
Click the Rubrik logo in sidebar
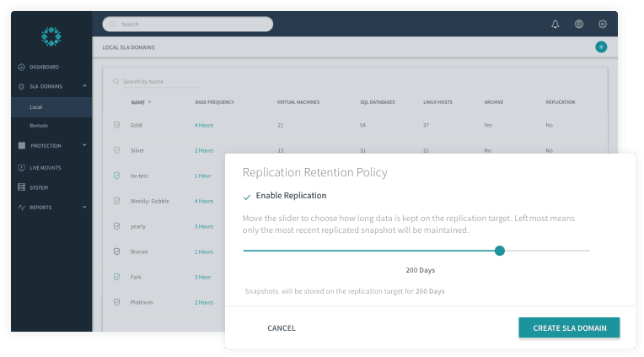(51, 36)
